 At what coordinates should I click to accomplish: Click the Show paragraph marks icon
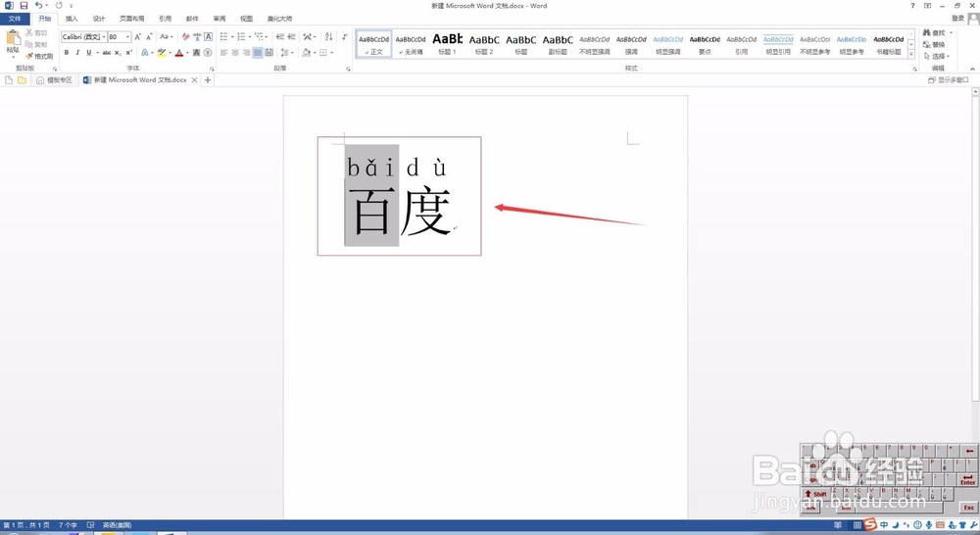[x=345, y=37]
